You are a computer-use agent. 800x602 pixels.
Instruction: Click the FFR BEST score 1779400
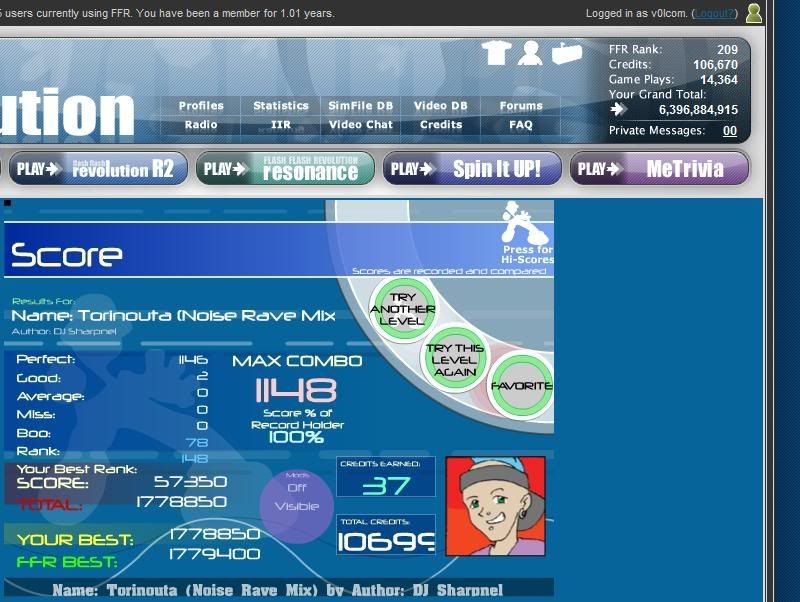214,554
